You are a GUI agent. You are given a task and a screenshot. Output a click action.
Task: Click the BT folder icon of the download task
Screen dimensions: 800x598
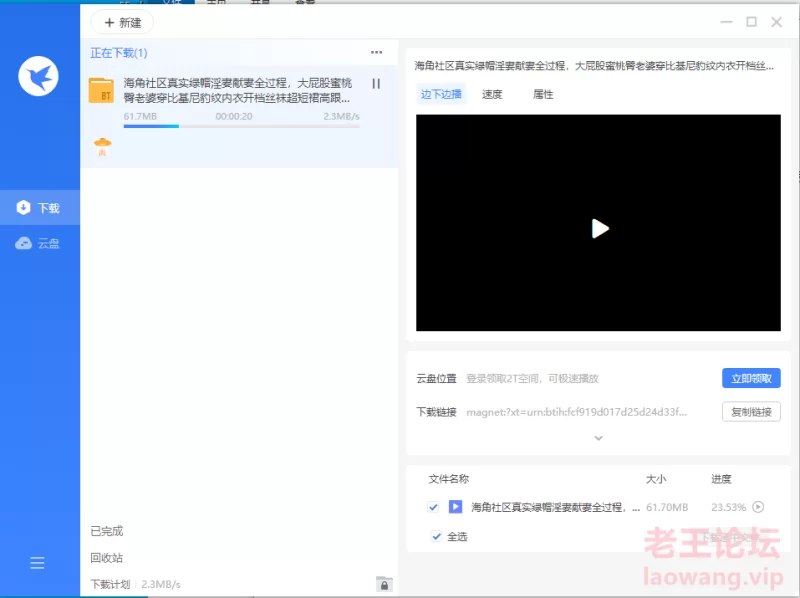(101, 90)
